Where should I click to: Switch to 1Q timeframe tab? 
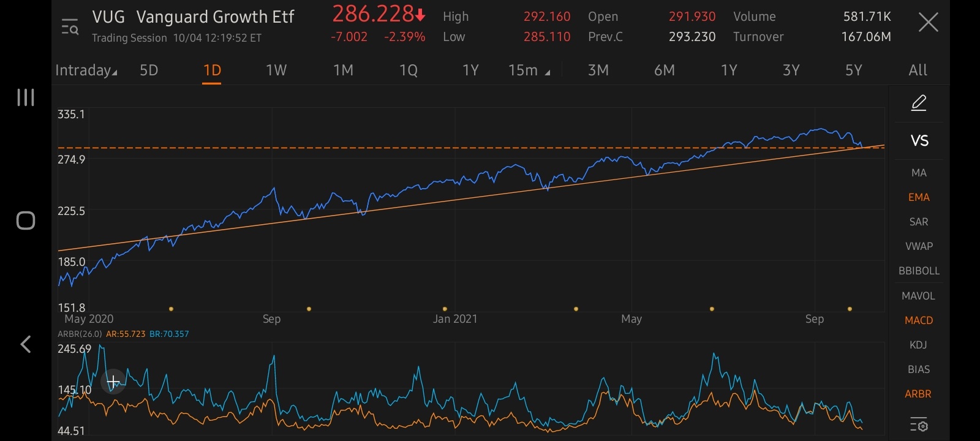click(x=409, y=70)
